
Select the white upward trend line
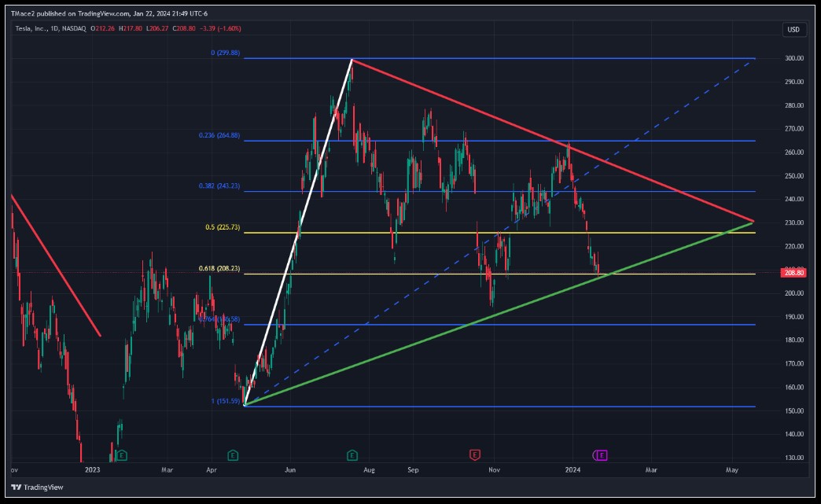[x=299, y=230]
